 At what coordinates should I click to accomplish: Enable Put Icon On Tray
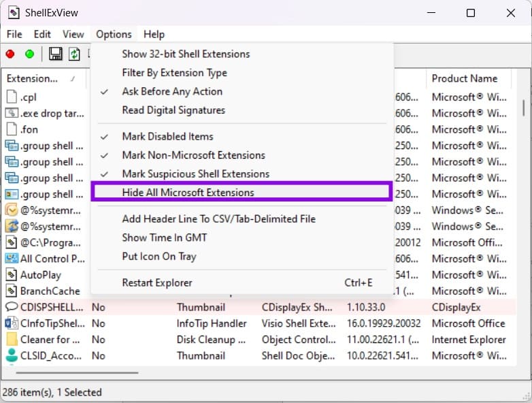(242, 257)
